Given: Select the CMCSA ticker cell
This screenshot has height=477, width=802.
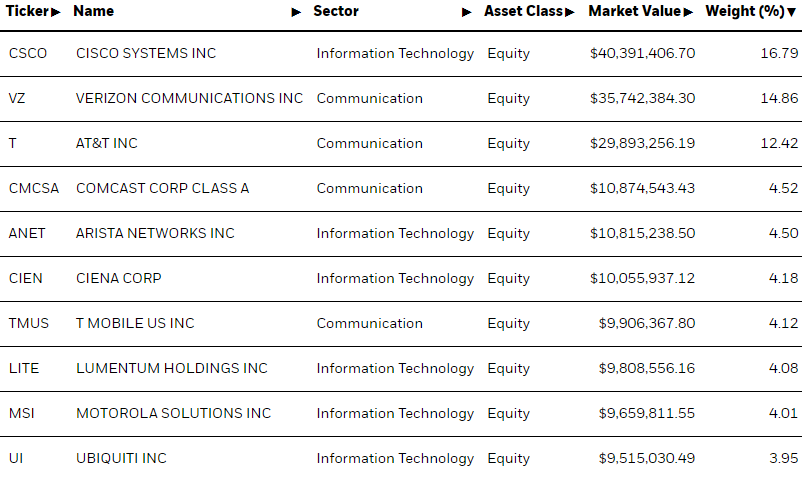Looking at the screenshot, I should 34,188.
